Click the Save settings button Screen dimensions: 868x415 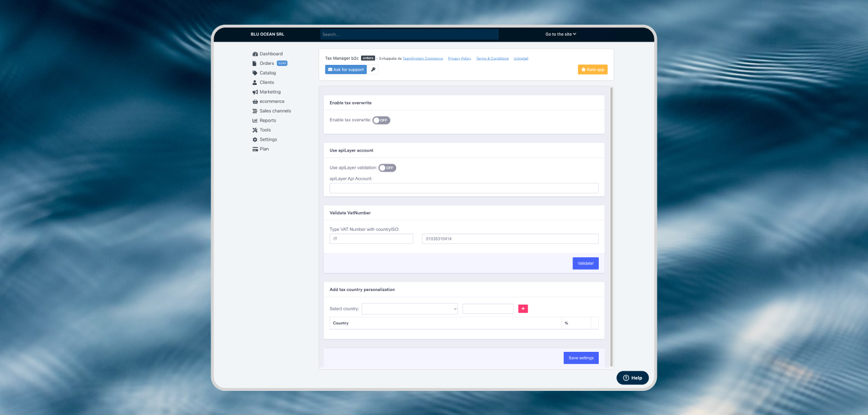[581, 358]
